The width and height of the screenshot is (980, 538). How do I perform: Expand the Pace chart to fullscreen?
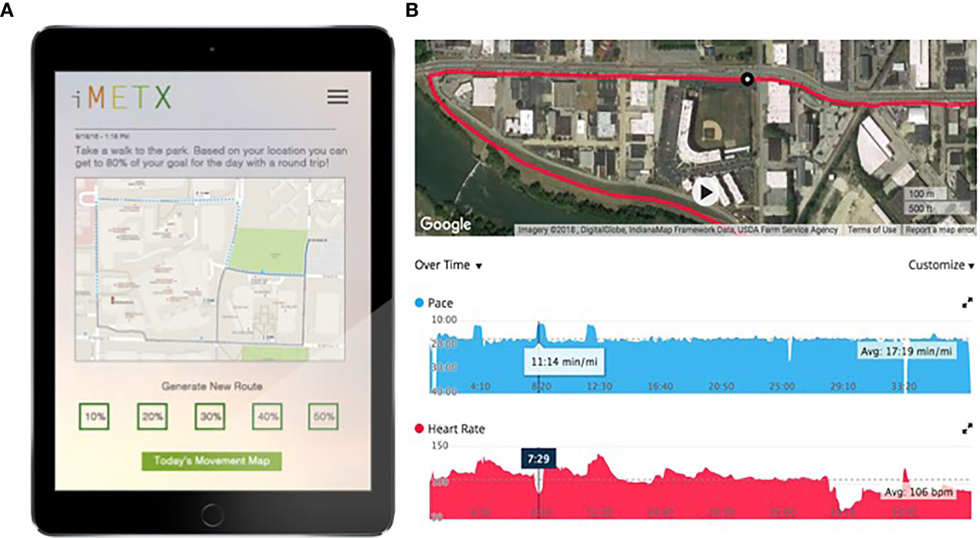click(967, 303)
